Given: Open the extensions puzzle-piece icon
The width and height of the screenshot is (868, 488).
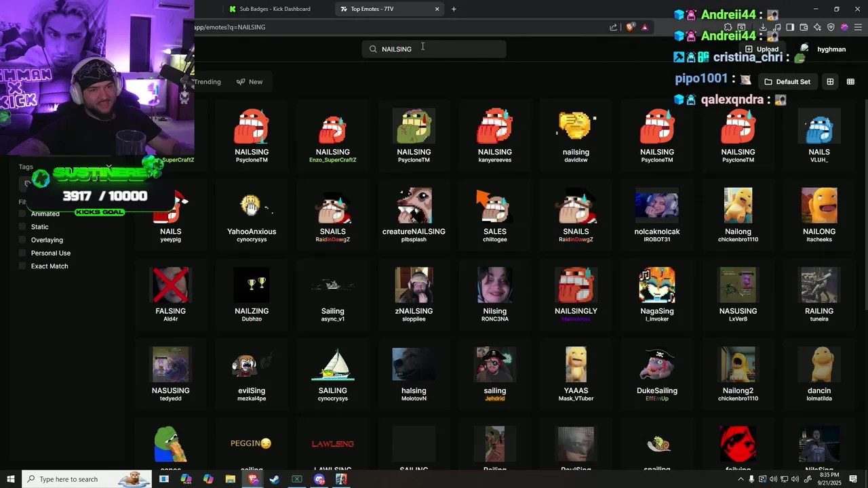Looking at the screenshot, I should 728,27.
